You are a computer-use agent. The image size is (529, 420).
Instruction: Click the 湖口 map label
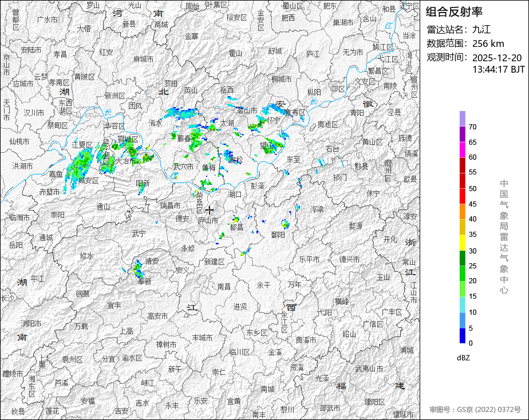[235, 195]
